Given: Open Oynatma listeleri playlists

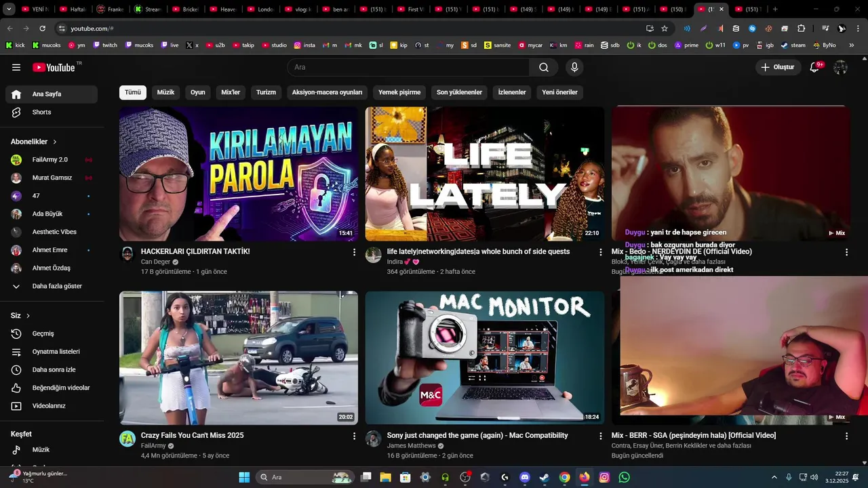Looking at the screenshot, I should 52,352.
